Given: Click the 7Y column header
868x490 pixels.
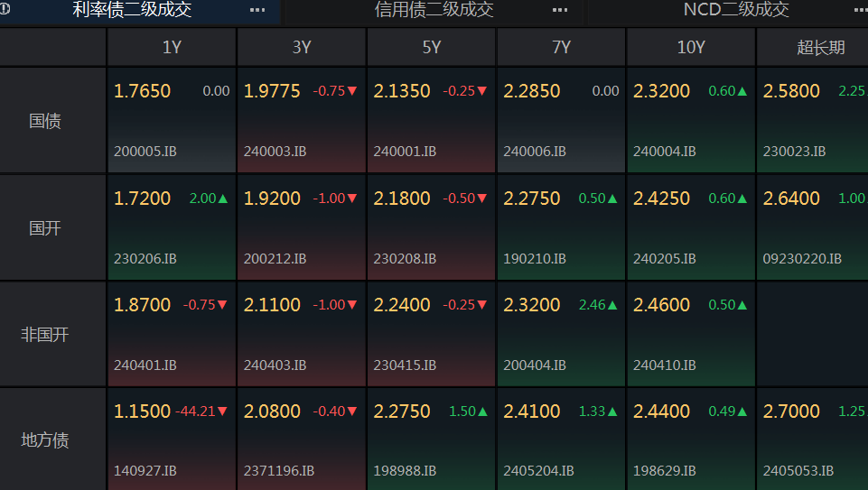Looking at the screenshot, I should [x=561, y=47].
